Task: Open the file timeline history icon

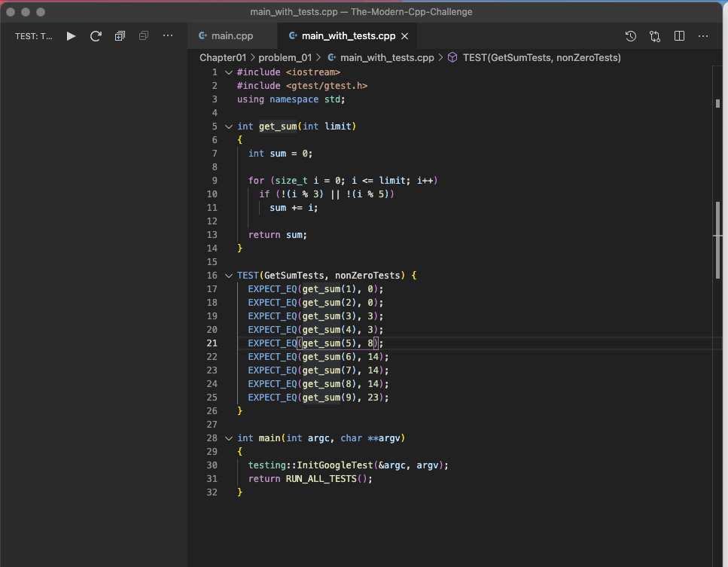Action: coord(631,35)
